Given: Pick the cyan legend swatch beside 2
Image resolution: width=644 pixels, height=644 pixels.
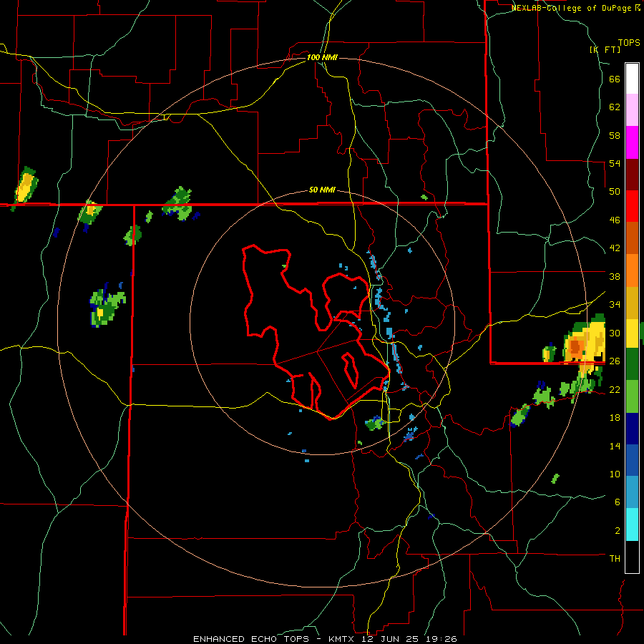Looking at the screenshot, I should click(x=632, y=525).
